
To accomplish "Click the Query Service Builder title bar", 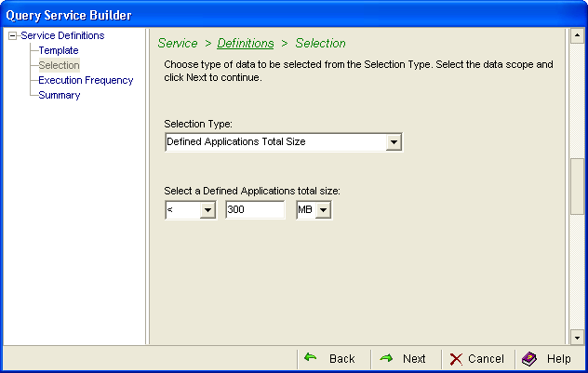I will click(294, 15).
